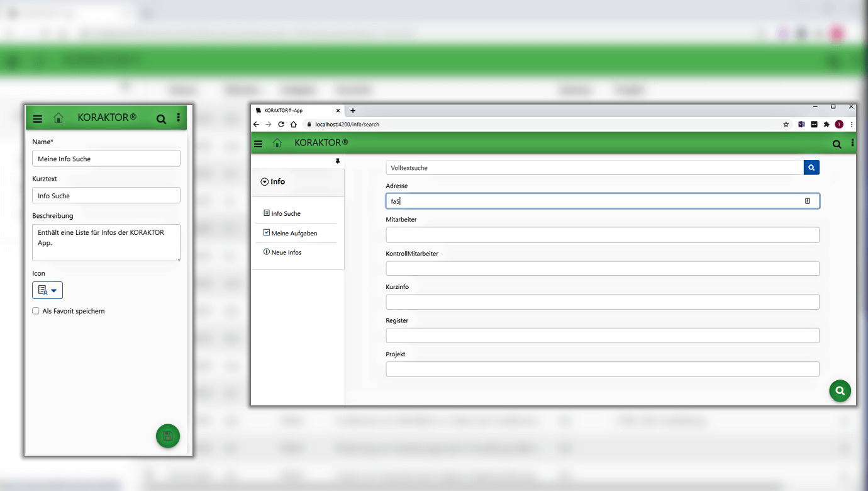Click blue search button beside Volltextsuche
The width and height of the screenshot is (868, 491).
point(811,167)
